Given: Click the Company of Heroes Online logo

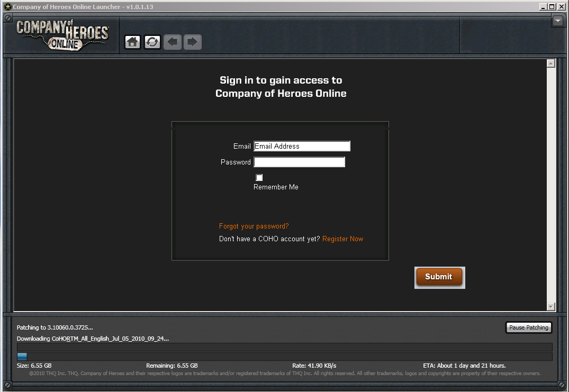Looking at the screenshot, I should click(x=62, y=35).
